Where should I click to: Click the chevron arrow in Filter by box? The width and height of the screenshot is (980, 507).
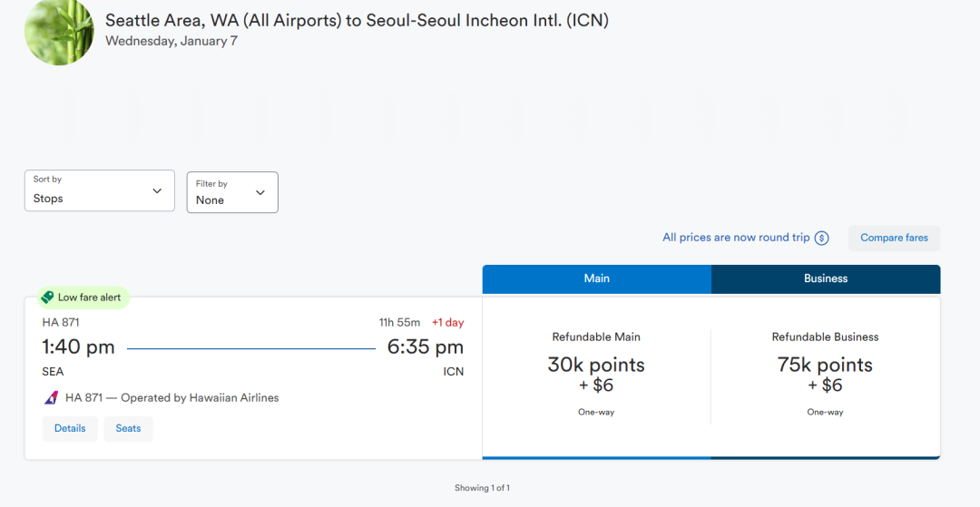coord(260,193)
